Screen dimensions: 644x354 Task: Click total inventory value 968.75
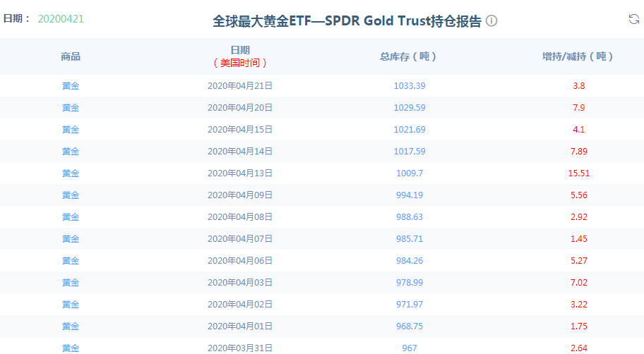pos(410,326)
